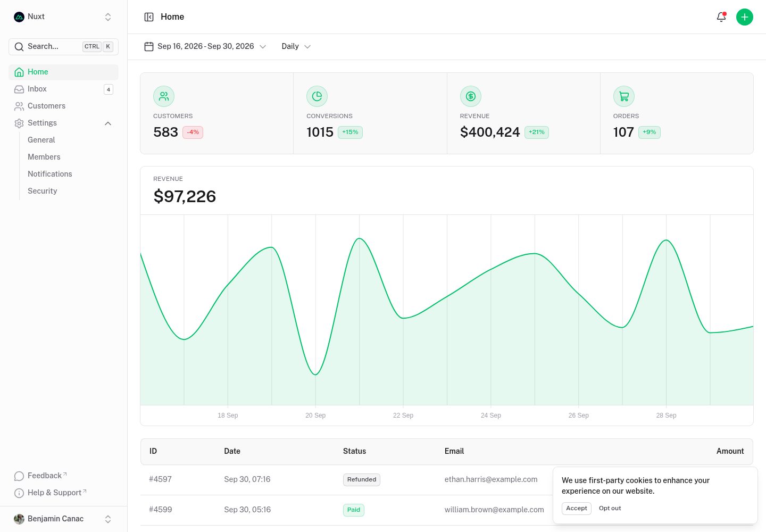Click the green plus add button
This screenshot has width=766, height=532.
tap(745, 17)
